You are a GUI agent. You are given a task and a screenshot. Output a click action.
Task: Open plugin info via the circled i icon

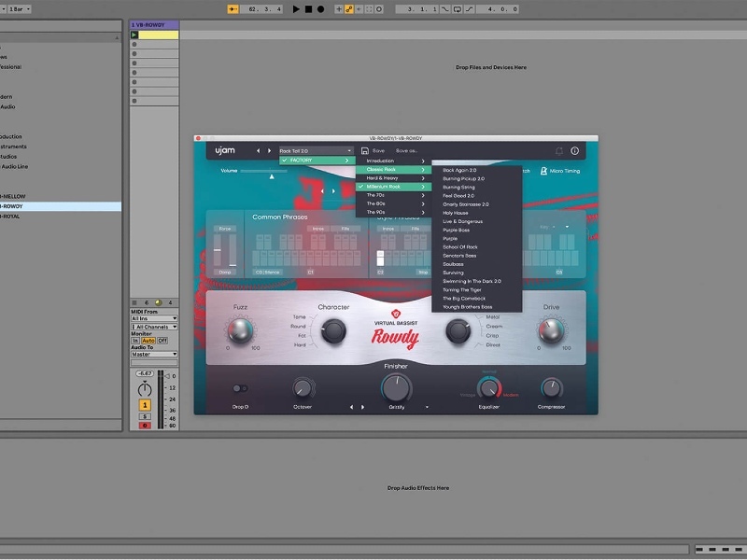click(x=574, y=150)
